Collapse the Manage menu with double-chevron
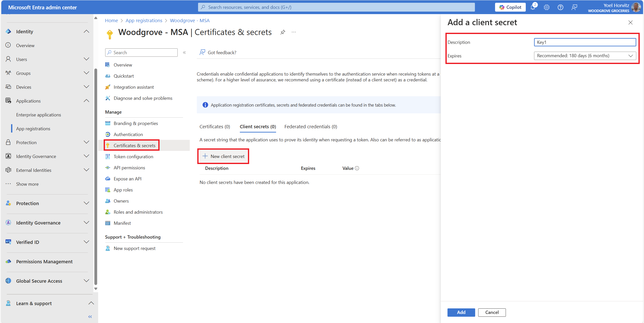 (x=184, y=52)
